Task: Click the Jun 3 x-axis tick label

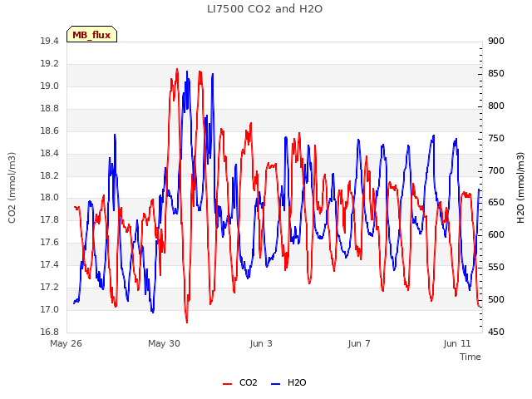Action: click(261, 343)
